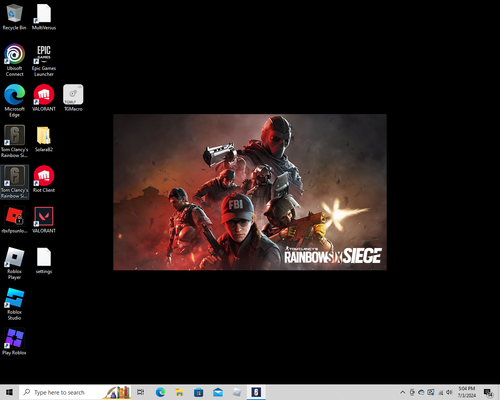This screenshot has height=400, width=500.
Task: Select the VALORANT shortcut with the V logo
Action: point(44,220)
